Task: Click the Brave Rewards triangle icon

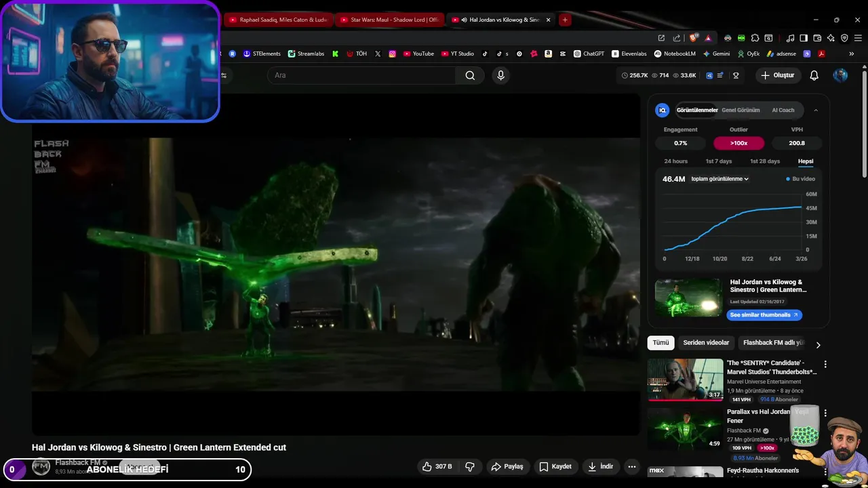Action: 708,38
